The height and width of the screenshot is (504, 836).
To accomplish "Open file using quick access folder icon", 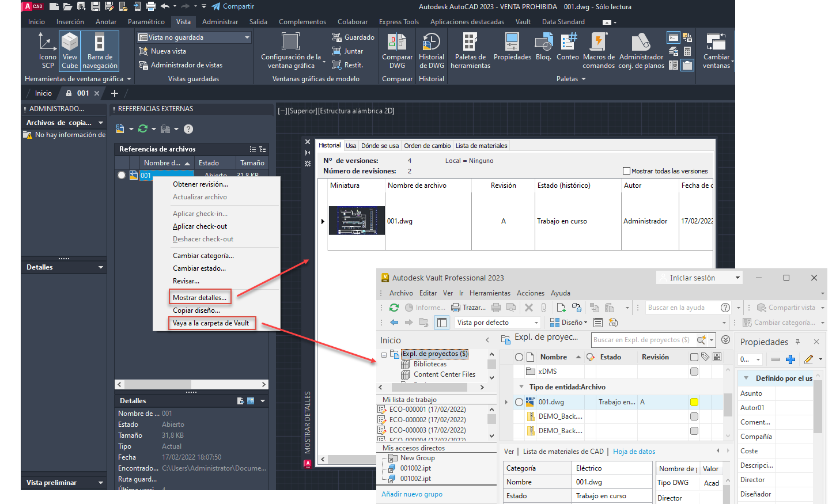I will tap(68, 6).
